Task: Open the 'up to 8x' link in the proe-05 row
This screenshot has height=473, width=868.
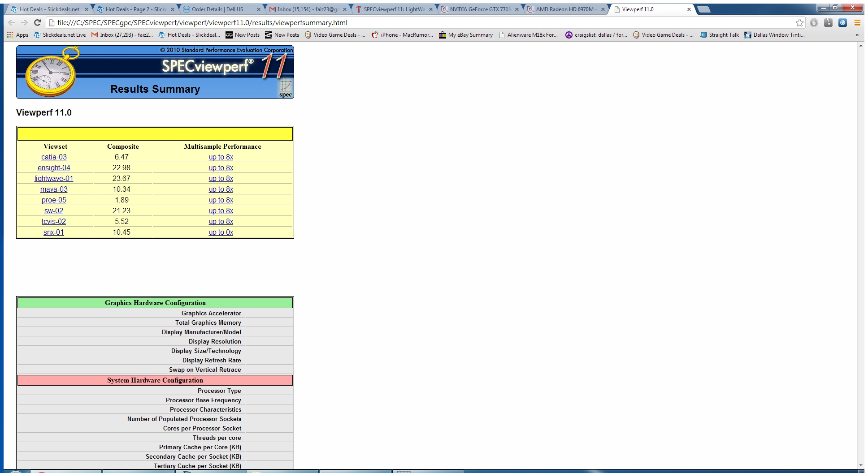Action: pyautogui.click(x=221, y=200)
